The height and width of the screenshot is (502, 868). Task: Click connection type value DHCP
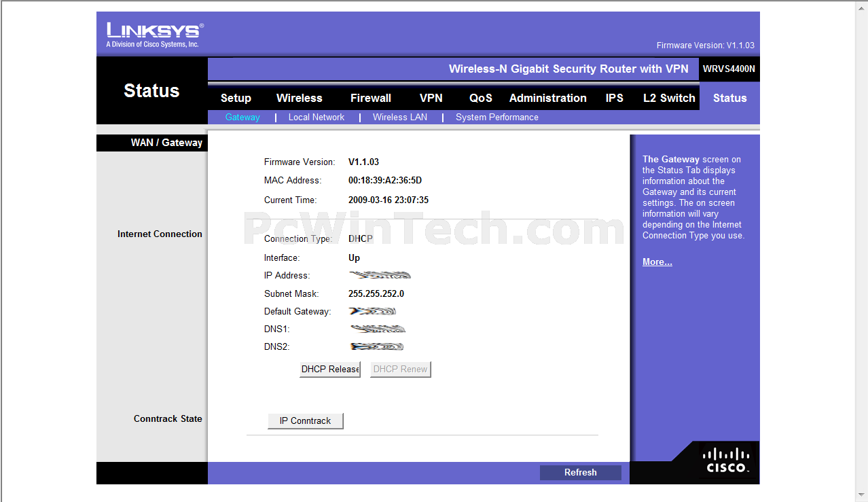point(361,238)
